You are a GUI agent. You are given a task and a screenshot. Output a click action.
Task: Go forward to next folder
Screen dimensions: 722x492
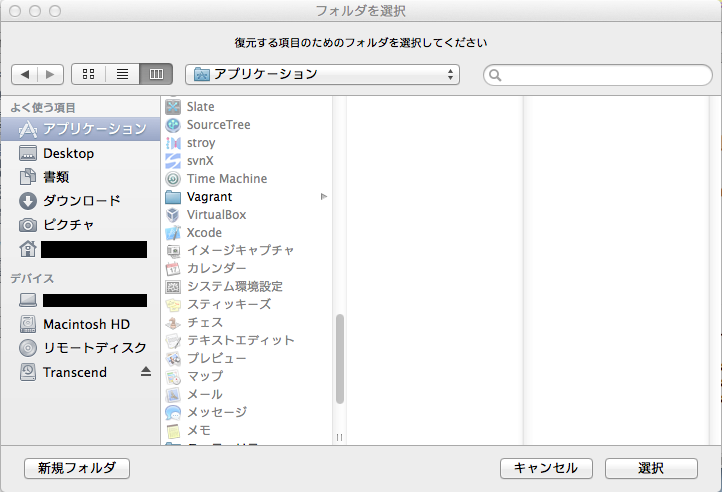click(50, 74)
